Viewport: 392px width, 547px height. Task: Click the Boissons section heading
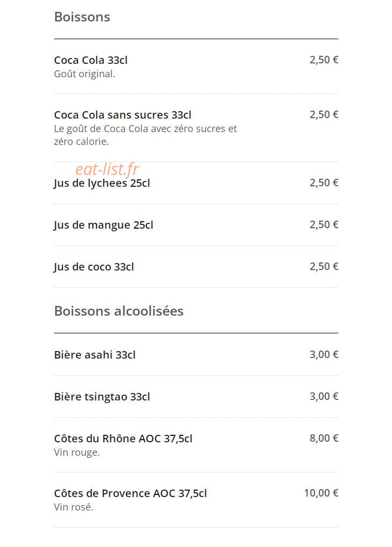(x=82, y=17)
